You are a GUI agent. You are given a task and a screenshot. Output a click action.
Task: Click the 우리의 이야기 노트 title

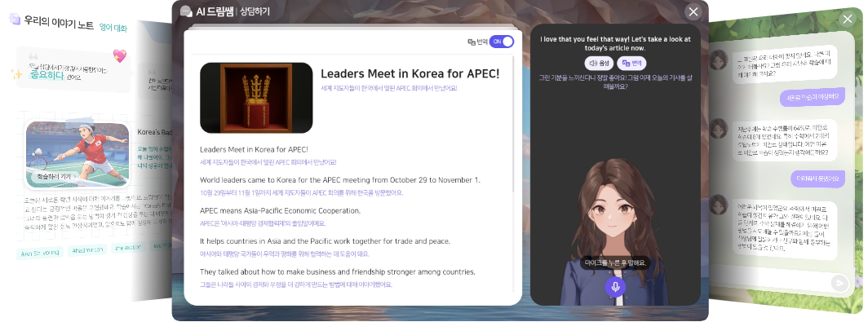point(59,21)
